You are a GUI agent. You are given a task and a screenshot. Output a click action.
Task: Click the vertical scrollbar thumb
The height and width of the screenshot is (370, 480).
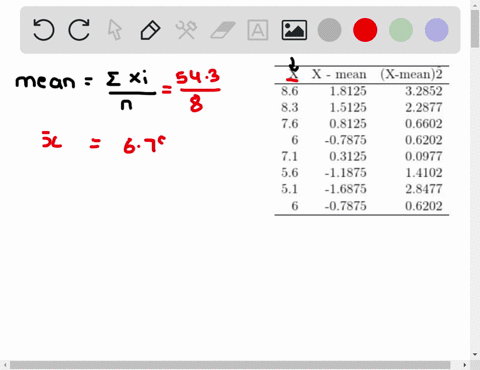click(475, 29)
